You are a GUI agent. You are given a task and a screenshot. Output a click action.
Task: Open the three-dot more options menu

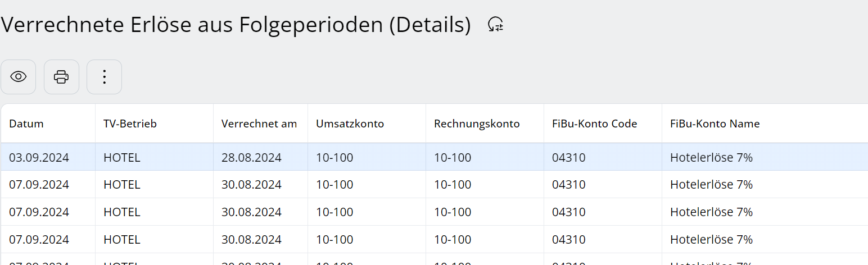[x=104, y=77]
